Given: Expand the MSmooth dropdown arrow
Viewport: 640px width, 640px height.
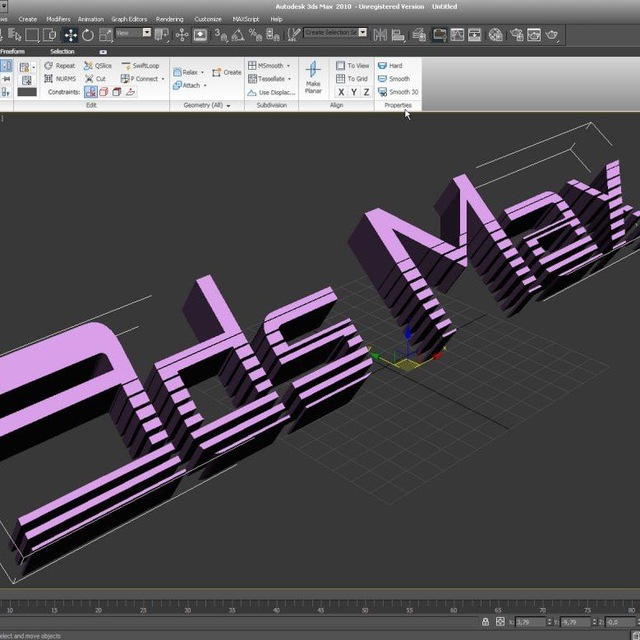Looking at the screenshot, I should [x=288, y=66].
